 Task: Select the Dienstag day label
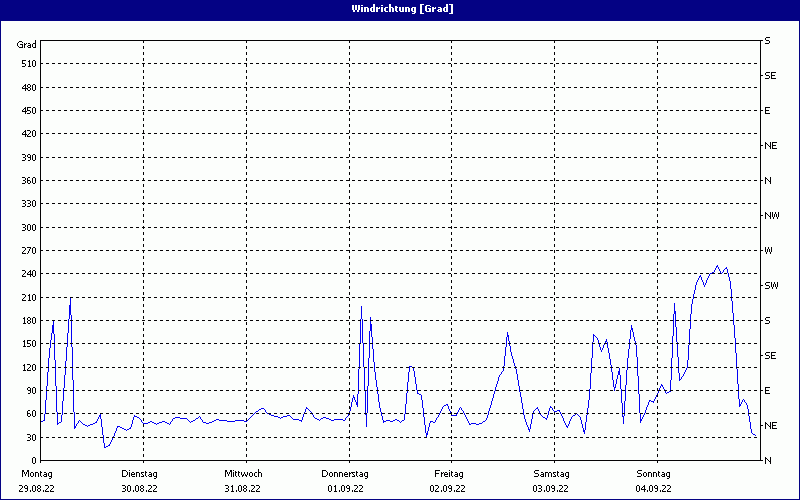coord(140,474)
